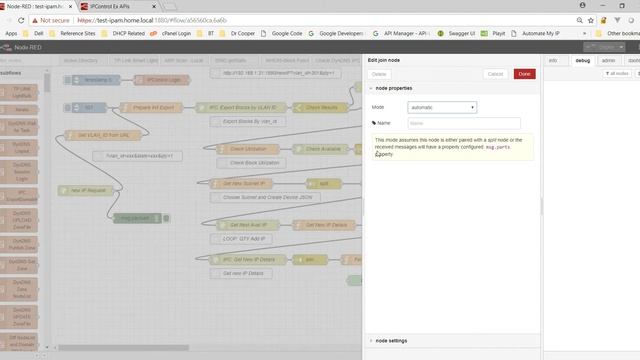Click the Name input field
Image resolution: width=640 pixels, height=360 pixels.
(464, 123)
